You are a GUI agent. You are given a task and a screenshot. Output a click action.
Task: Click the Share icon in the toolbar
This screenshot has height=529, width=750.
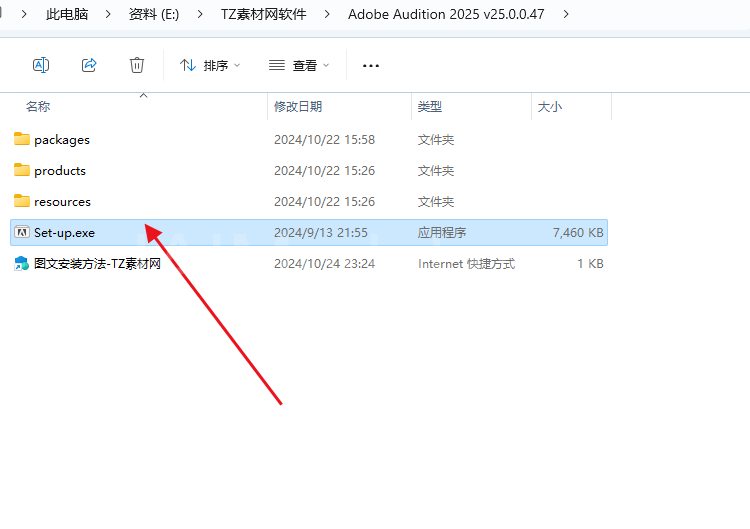pyautogui.click(x=89, y=65)
